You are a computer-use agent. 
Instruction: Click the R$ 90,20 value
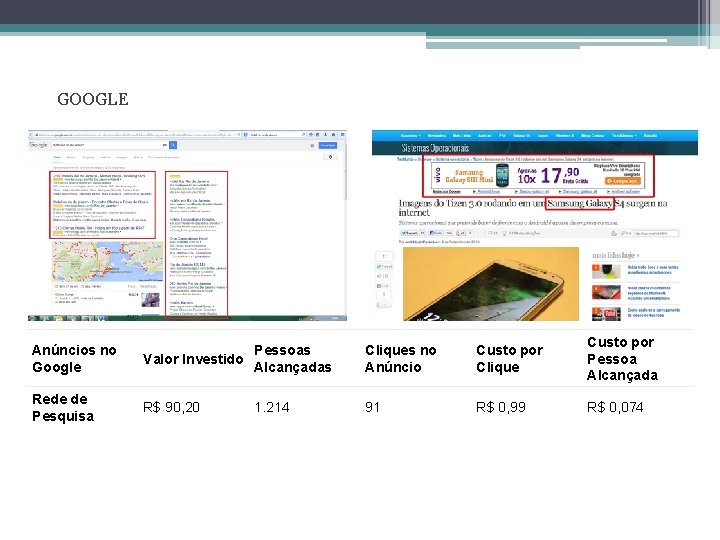(171, 407)
